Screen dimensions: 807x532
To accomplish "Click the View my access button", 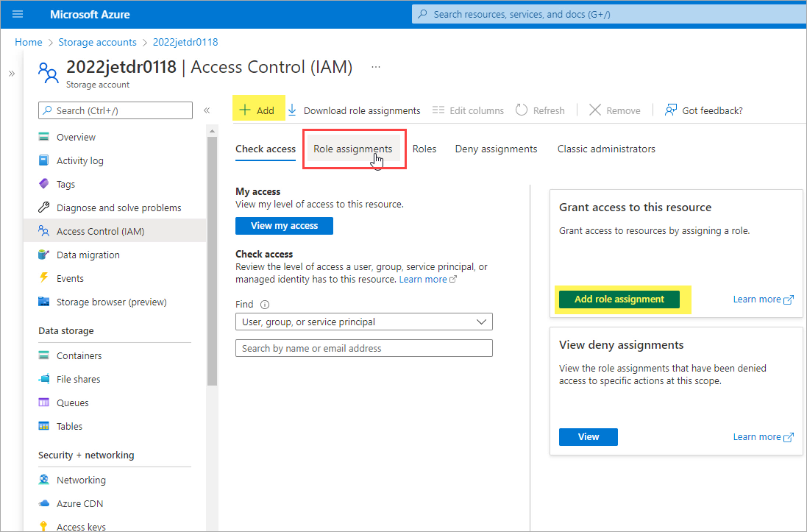I will (x=284, y=226).
